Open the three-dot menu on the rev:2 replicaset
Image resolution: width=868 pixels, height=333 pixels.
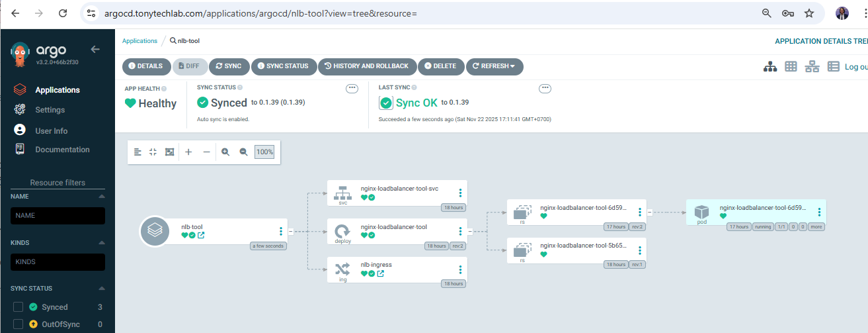639,212
